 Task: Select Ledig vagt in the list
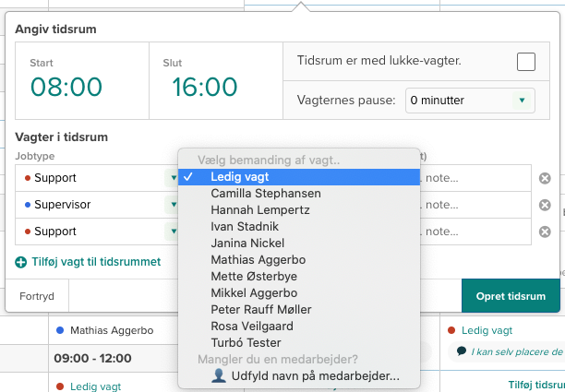tap(239, 176)
